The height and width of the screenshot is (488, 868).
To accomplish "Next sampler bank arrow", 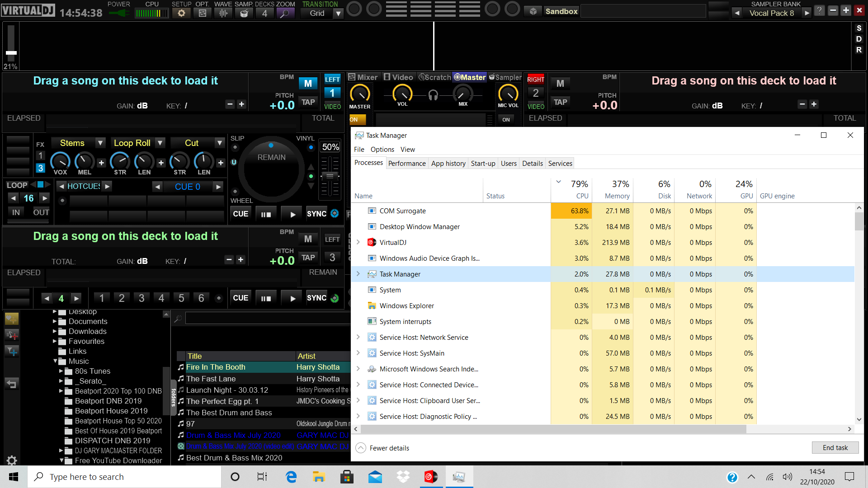I will 807,13.
